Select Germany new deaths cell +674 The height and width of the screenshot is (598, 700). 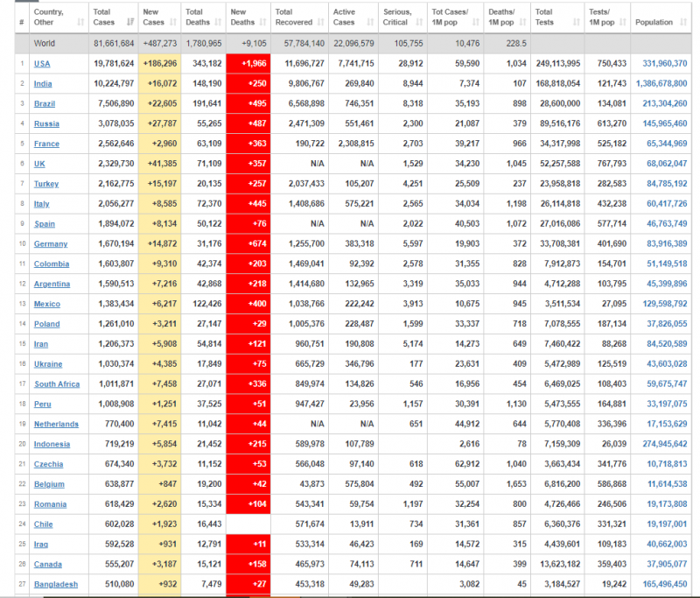click(248, 244)
